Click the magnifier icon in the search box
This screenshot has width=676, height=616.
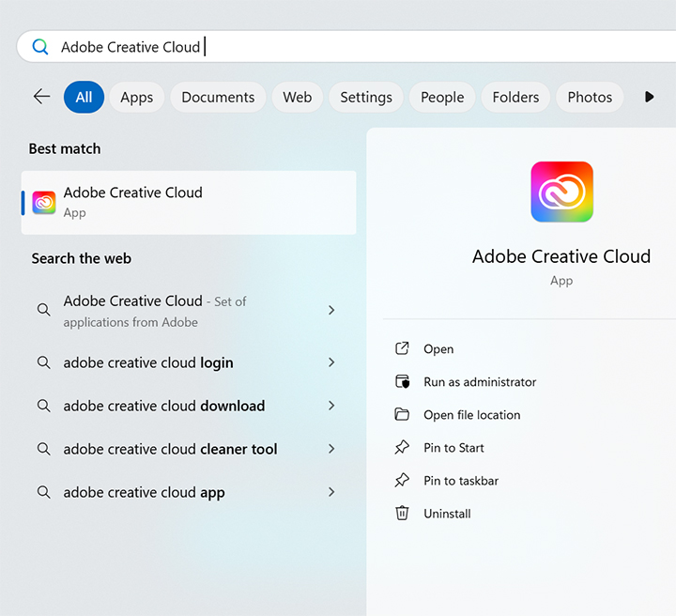click(40, 47)
